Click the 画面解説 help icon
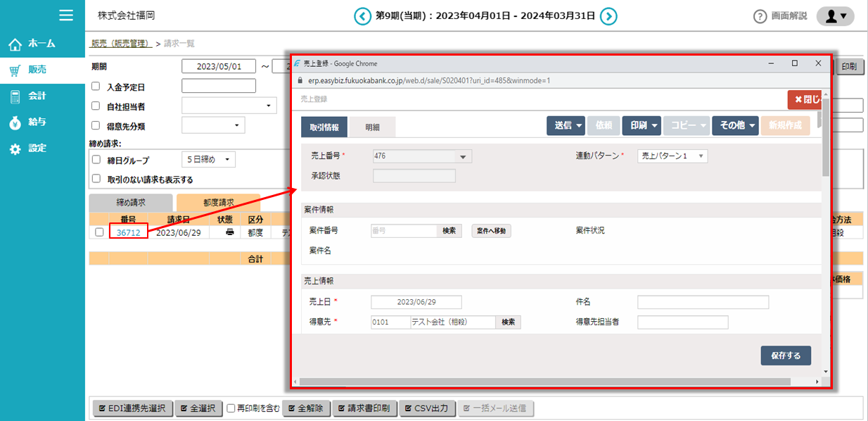The image size is (868, 421). click(x=760, y=16)
